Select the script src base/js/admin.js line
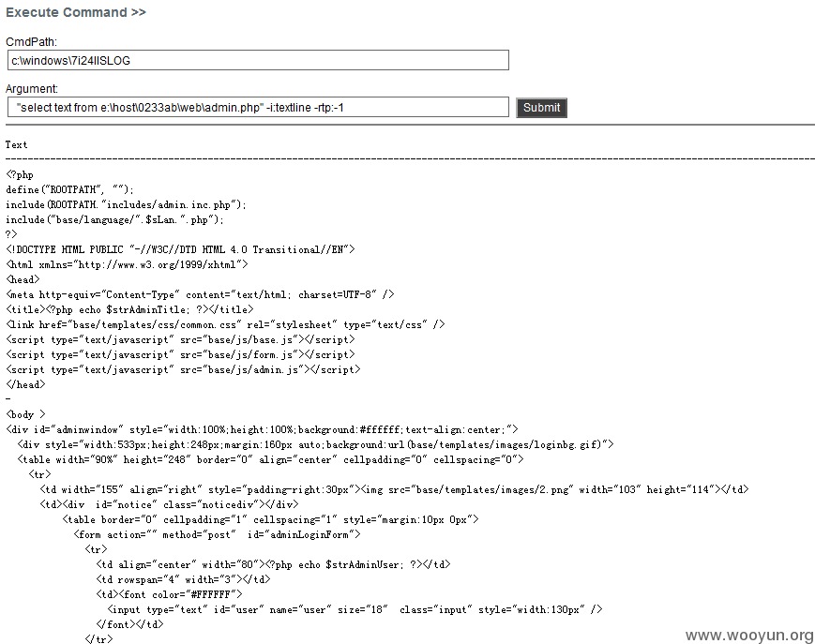 (x=183, y=370)
